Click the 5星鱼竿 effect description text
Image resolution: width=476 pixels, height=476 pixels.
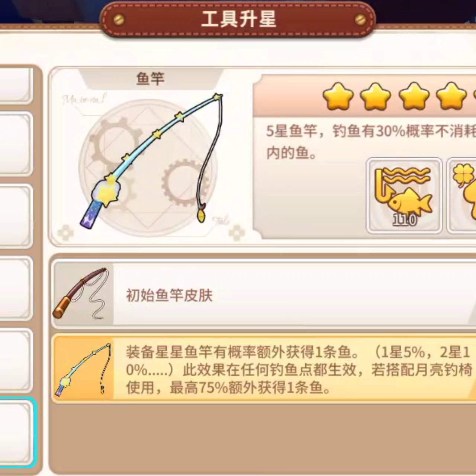(371, 142)
